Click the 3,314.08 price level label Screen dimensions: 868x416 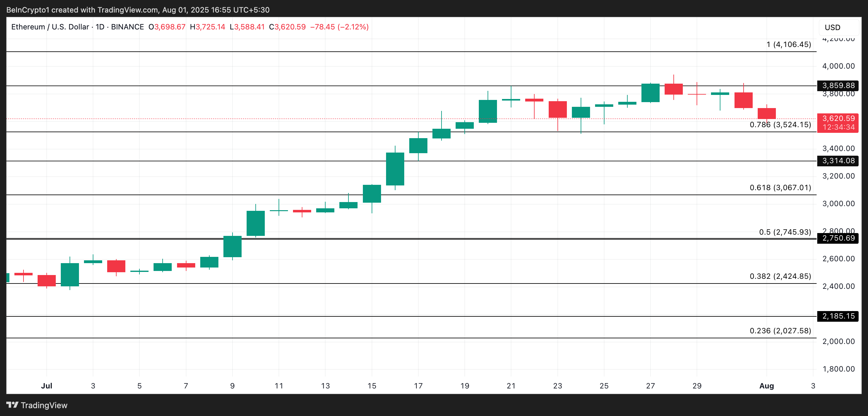coord(838,161)
